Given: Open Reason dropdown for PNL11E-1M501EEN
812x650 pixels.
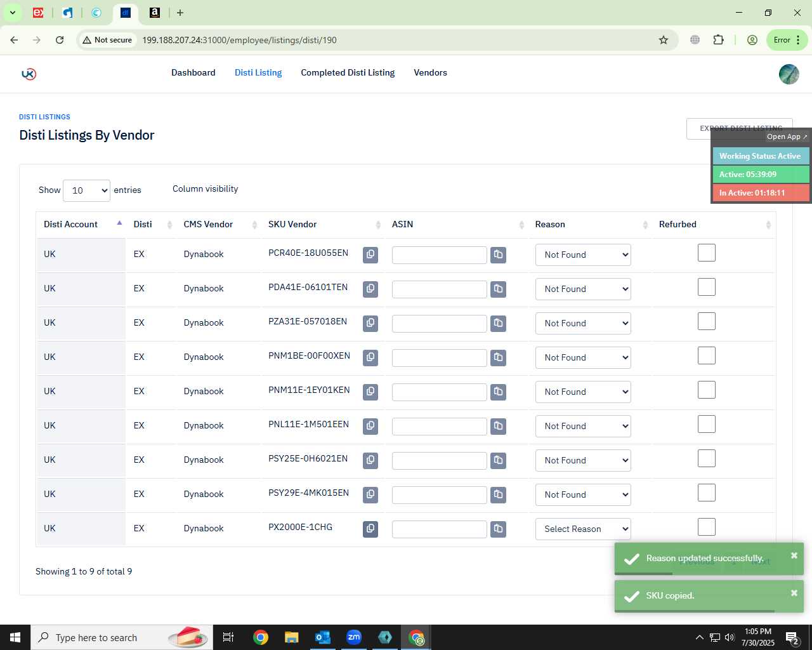Looking at the screenshot, I should [583, 426].
